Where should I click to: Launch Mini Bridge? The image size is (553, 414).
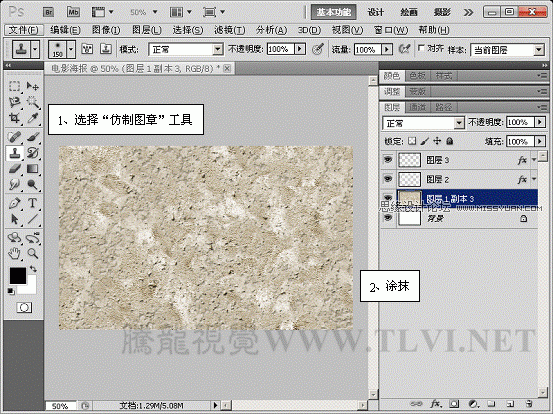coord(73,12)
